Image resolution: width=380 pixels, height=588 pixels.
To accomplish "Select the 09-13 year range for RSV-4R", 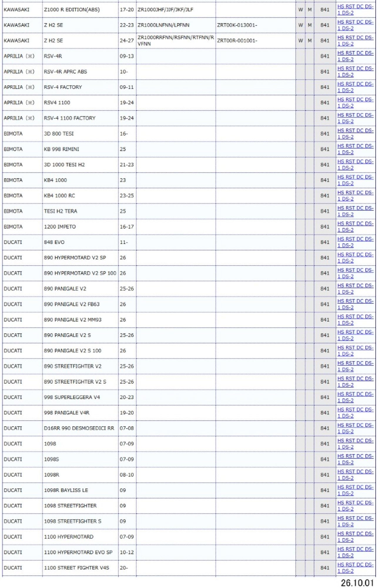I will click(x=127, y=56).
